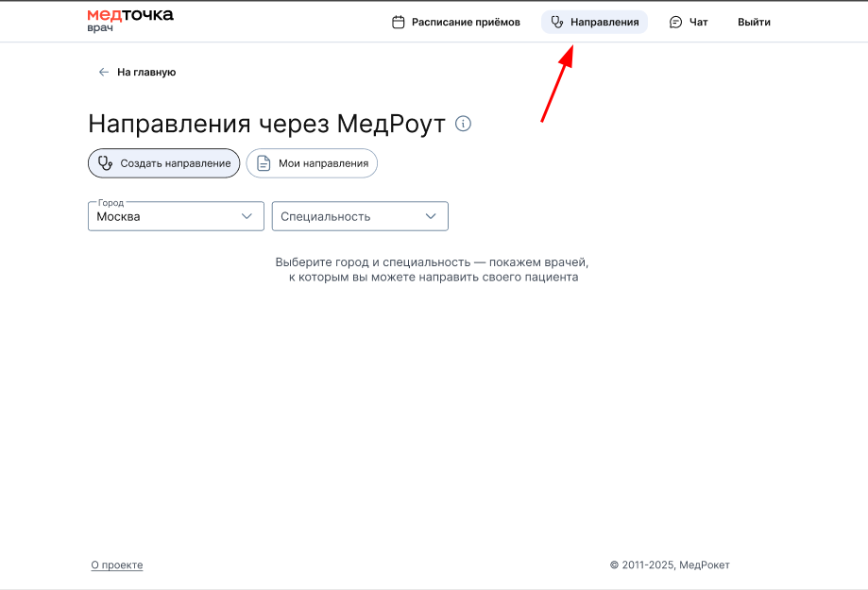The image size is (868, 590).
Task: Click stethoscope icon inside Создать направление button
Action: 106,163
